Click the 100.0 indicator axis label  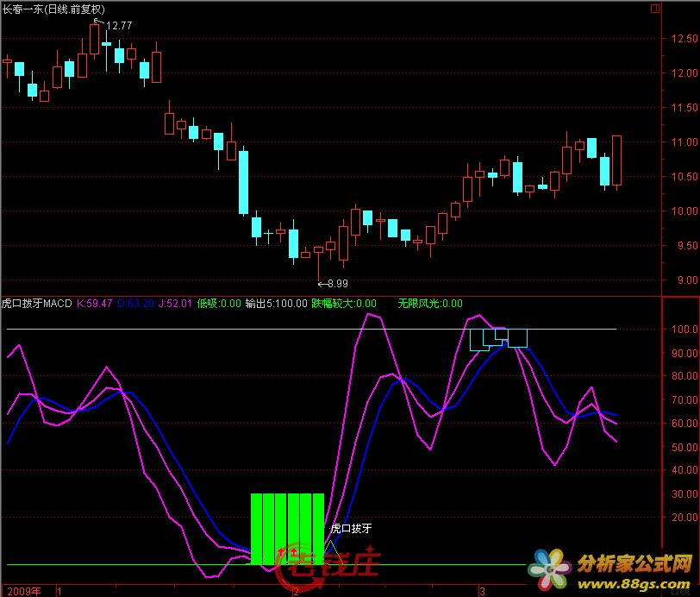684,330
